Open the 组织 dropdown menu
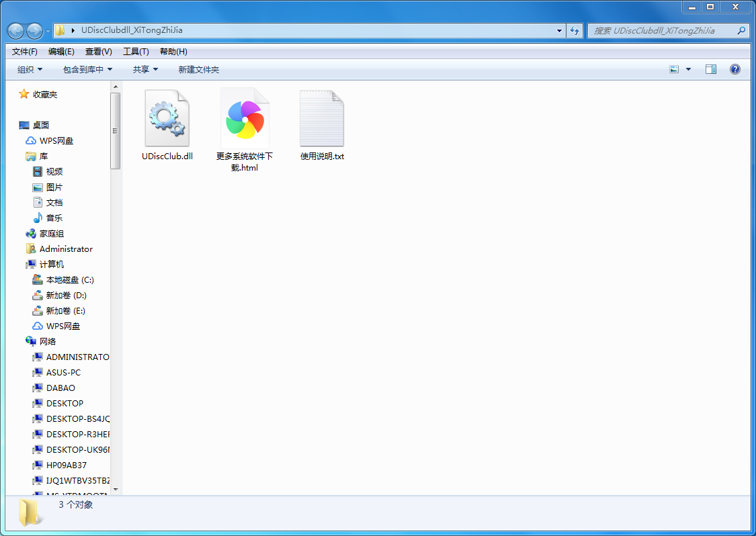 (x=30, y=69)
